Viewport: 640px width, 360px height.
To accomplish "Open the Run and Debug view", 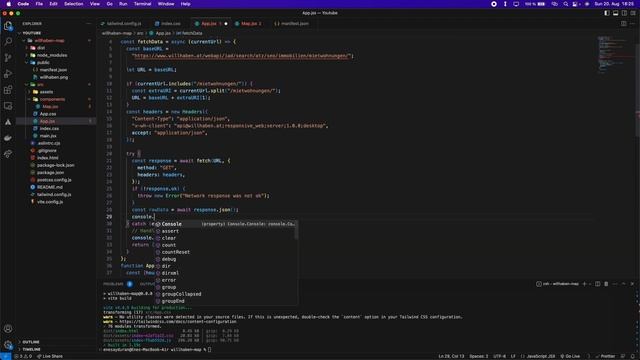I will click(x=8, y=73).
